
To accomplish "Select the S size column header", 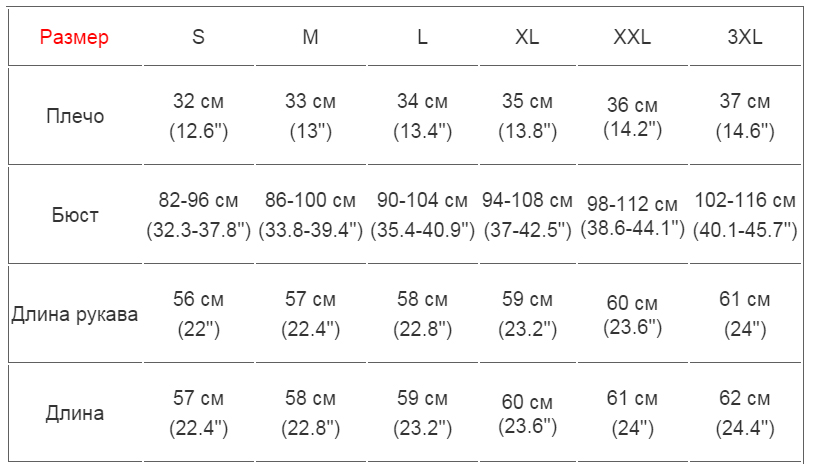I will (x=199, y=38).
